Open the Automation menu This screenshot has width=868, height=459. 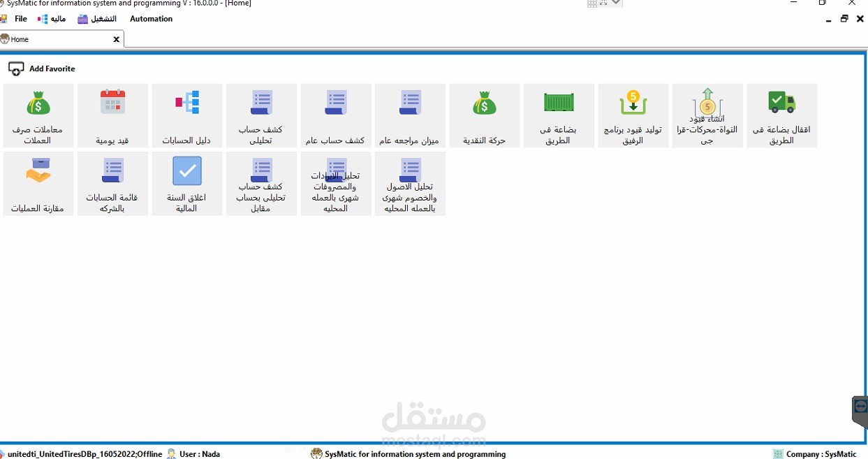click(151, 19)
